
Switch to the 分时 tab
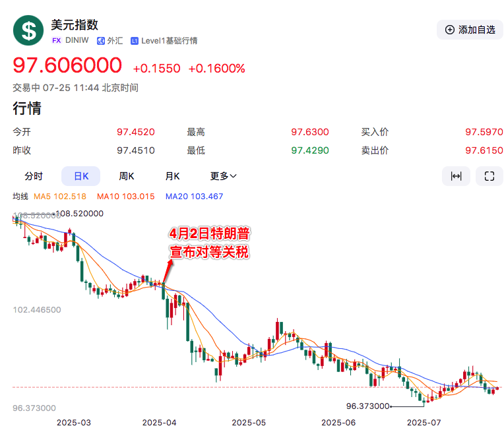point(34,176)
